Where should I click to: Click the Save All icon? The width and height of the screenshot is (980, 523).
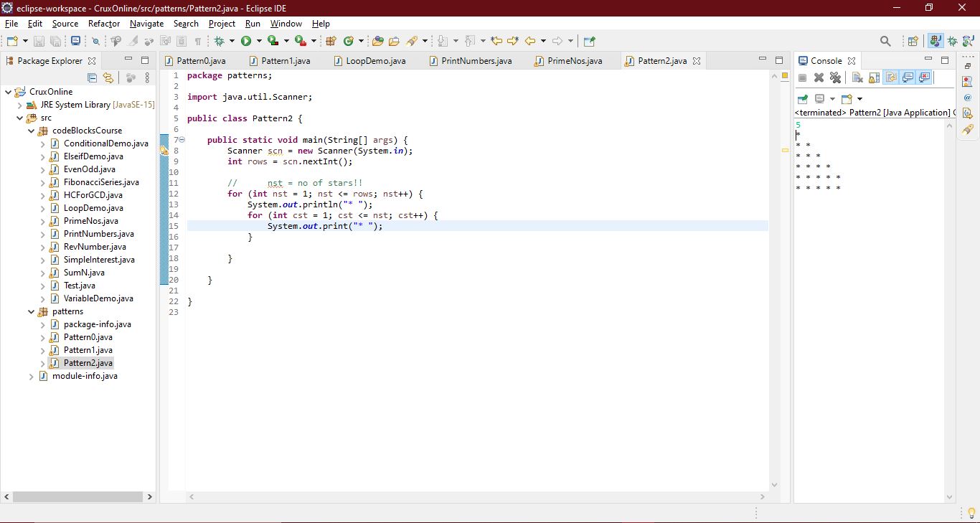pyautogui.click(x=55, y=41)
